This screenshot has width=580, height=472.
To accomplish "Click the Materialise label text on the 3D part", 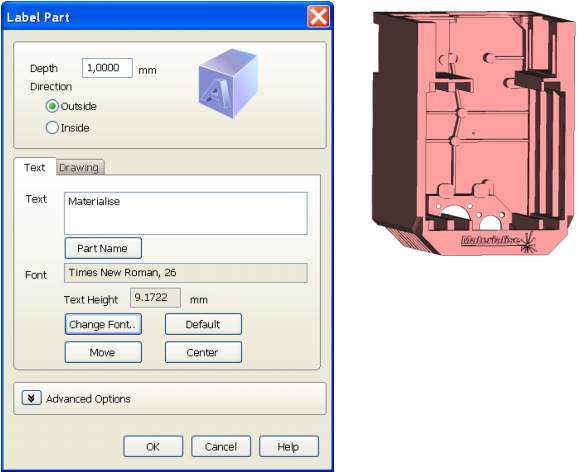I will click(490, 240).
